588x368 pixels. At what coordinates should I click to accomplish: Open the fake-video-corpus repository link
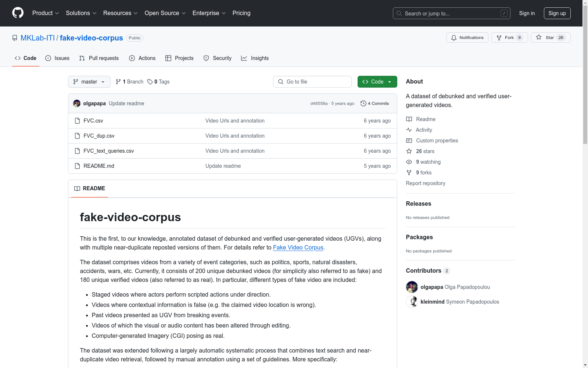pyautogui.click(x=91, y=38)
